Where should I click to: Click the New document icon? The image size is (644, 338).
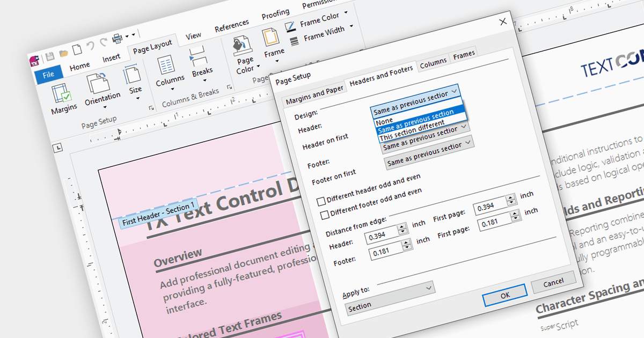(x=77, y=49)
